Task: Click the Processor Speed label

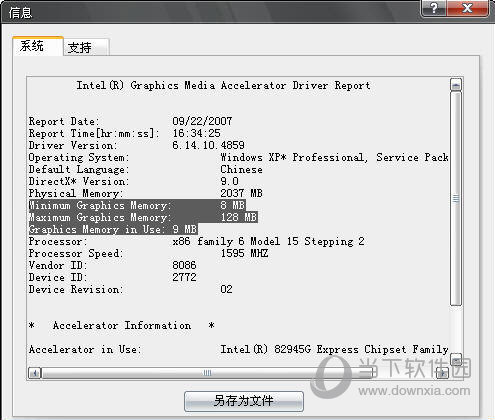Action: coord(76,253)
